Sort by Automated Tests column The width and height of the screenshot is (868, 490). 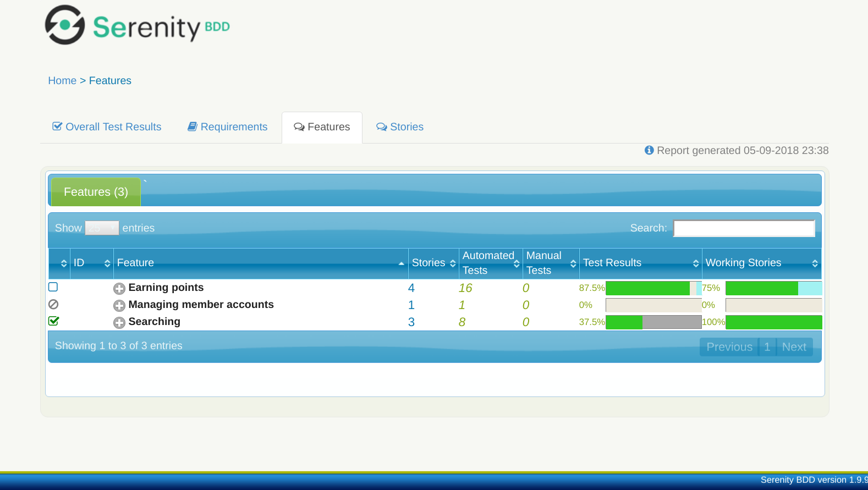point(491,263)
